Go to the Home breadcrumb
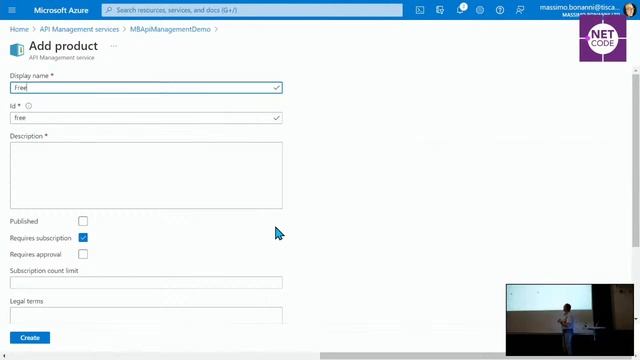Screen dimensions: 640x360 point(19,29)
